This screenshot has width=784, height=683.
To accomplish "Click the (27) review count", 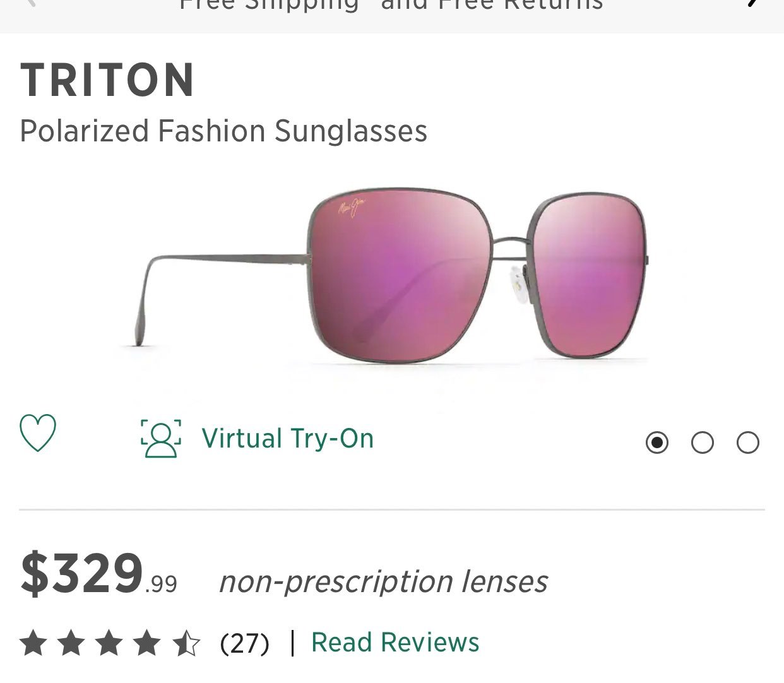I will click(x=245, y=644).
